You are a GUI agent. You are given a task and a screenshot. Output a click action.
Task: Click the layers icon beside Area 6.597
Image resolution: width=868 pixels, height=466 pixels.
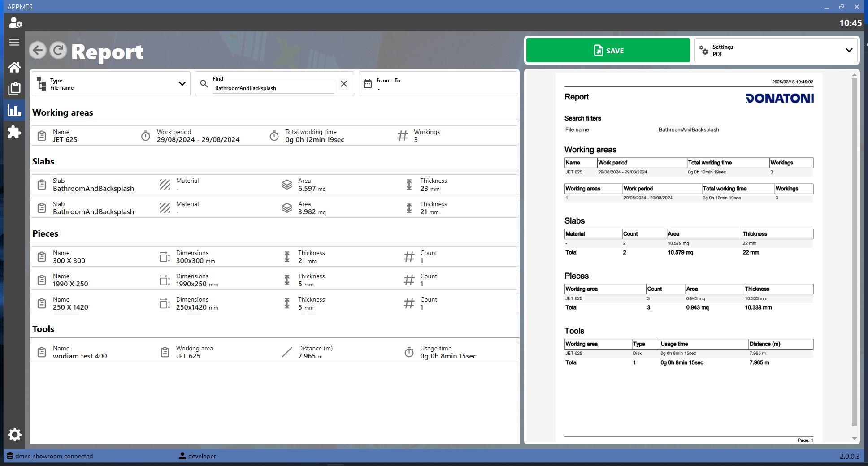click(x=287, y=185)
